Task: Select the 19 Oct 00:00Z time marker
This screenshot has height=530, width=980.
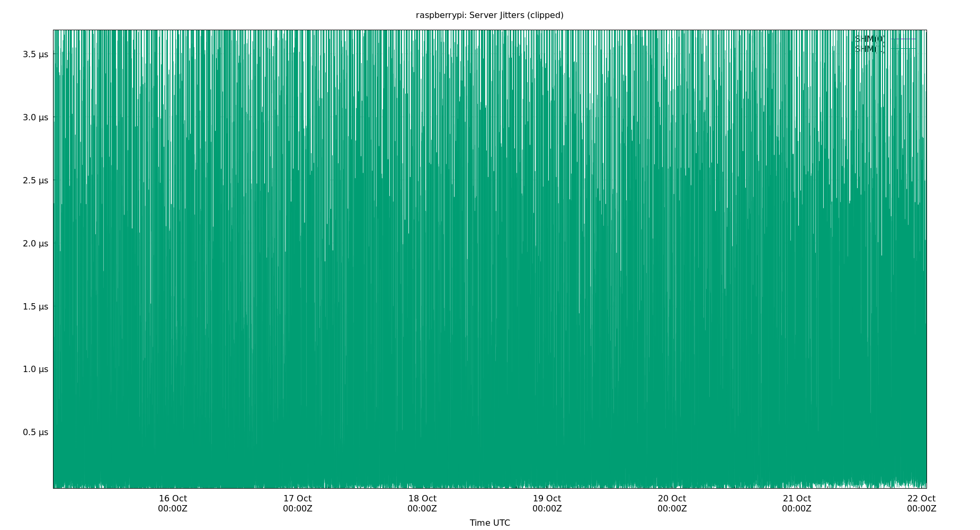Action: click(547, 503)
